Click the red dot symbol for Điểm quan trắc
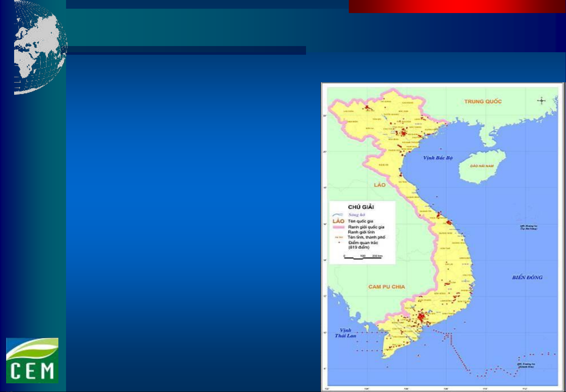This screenshot has height=392, width=566. (339, 243)
